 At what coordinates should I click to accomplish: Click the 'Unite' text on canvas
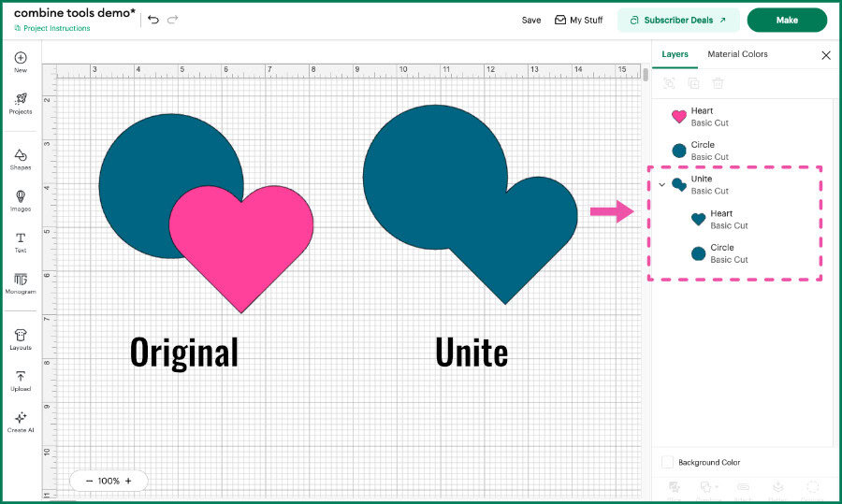tap(472, 353)
